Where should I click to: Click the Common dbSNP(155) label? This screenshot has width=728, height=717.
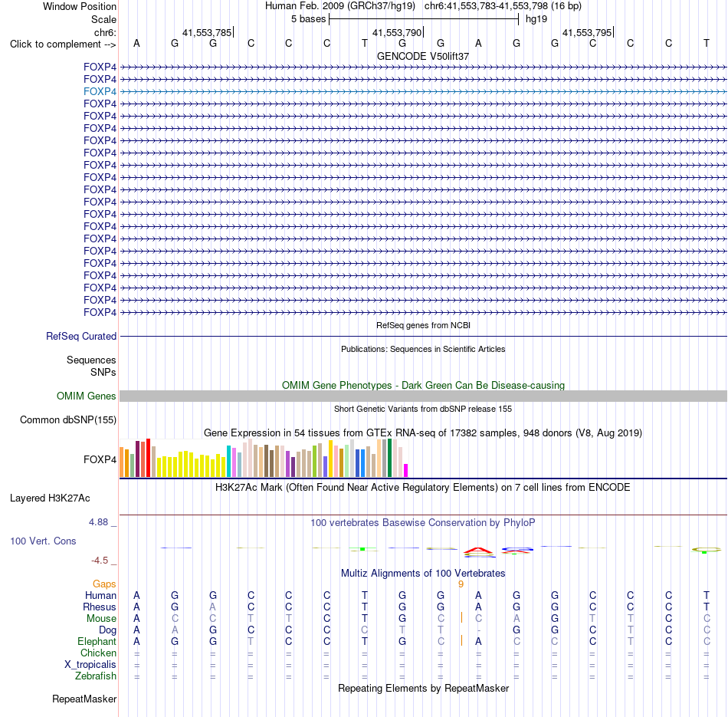[x=68, y=419]
